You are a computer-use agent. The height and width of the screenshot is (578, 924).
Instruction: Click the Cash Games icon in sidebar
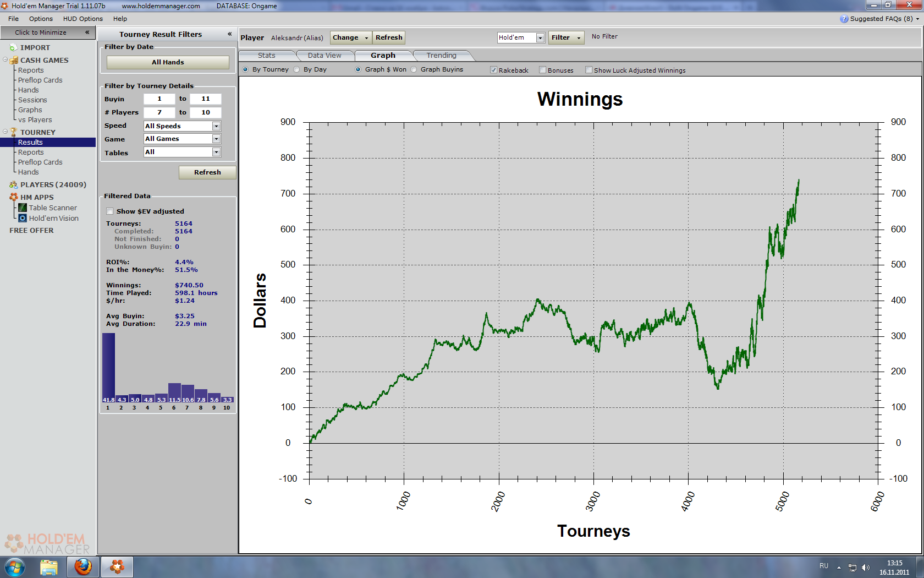coord(14,60)
